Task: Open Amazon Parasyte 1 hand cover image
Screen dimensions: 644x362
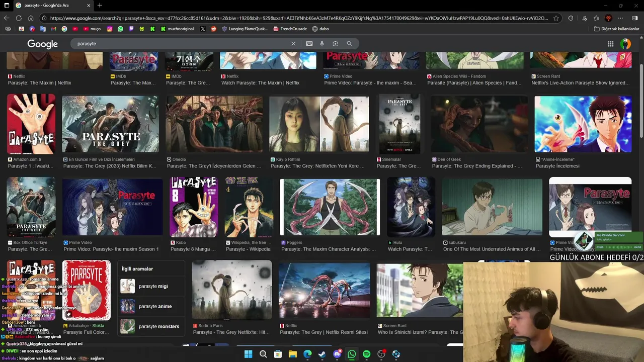Action: click(x=31, y=124)
